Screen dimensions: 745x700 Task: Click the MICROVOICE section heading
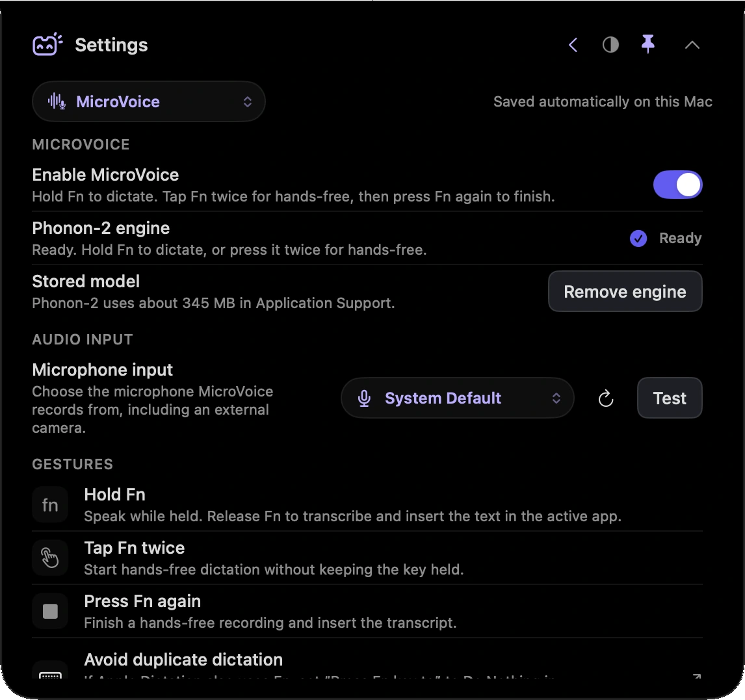coord(81,144)
